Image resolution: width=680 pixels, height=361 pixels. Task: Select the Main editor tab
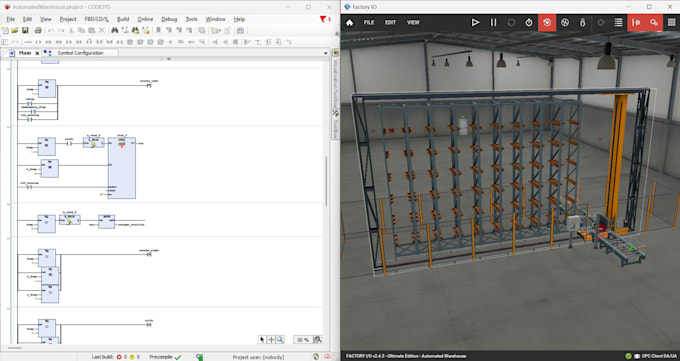[25, 53]
